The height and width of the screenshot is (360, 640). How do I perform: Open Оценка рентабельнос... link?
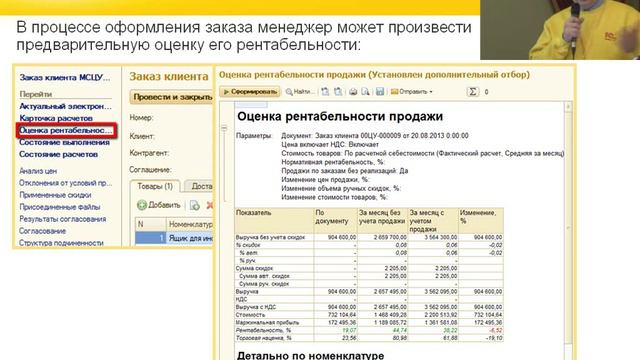click(x=66, y=131)
